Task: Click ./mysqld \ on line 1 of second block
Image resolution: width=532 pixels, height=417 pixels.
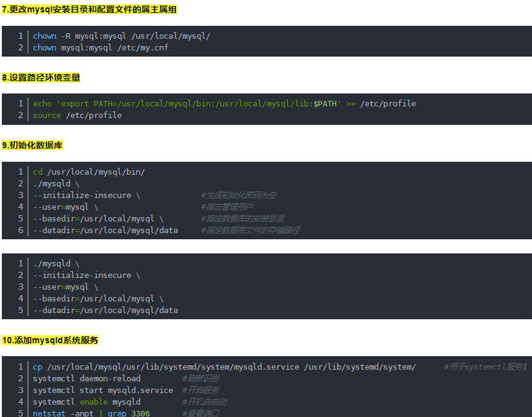Action: [x=56, y=264]
